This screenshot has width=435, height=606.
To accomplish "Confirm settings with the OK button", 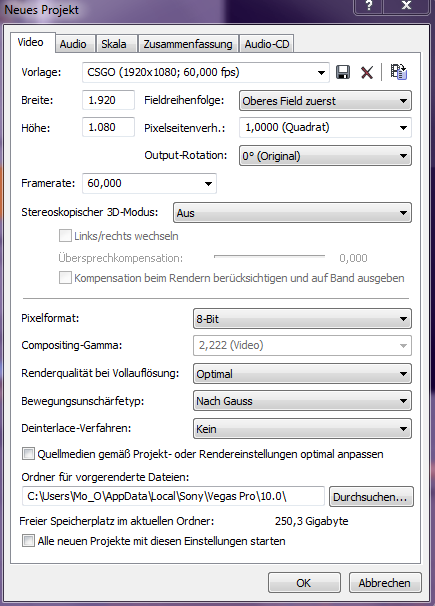I will (x=304, y=582).
